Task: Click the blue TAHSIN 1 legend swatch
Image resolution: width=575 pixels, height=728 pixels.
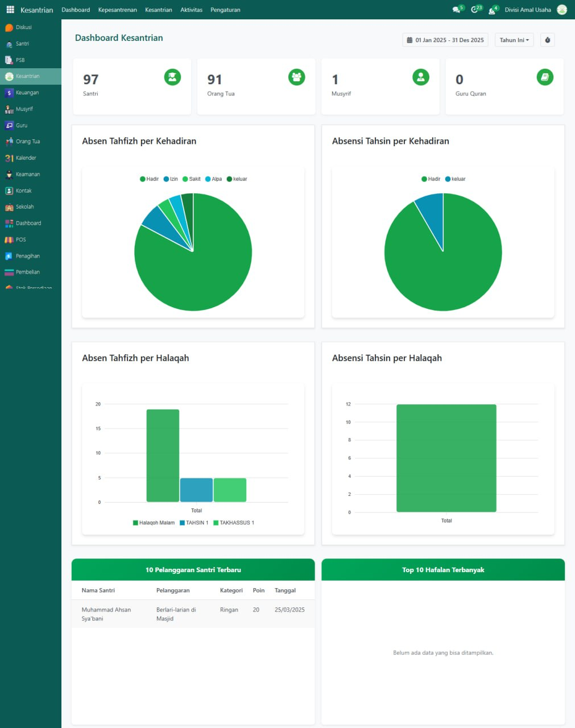Action: click(182, 523)
